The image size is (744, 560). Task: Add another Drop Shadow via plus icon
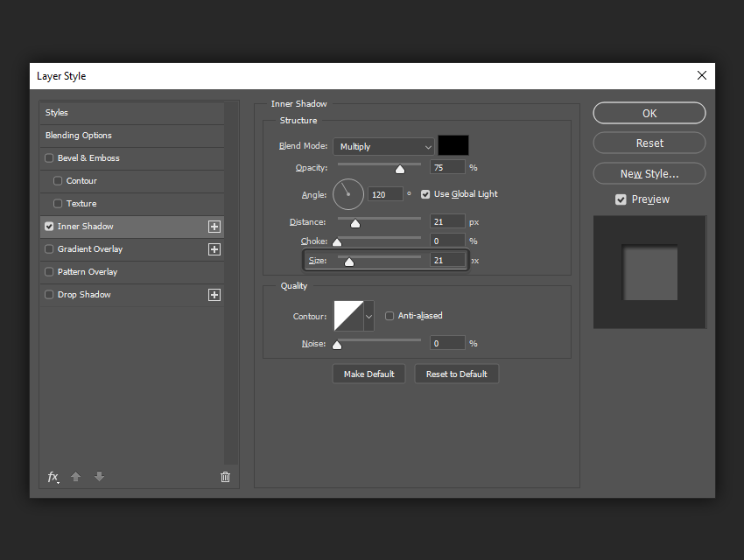click(214, 295)
